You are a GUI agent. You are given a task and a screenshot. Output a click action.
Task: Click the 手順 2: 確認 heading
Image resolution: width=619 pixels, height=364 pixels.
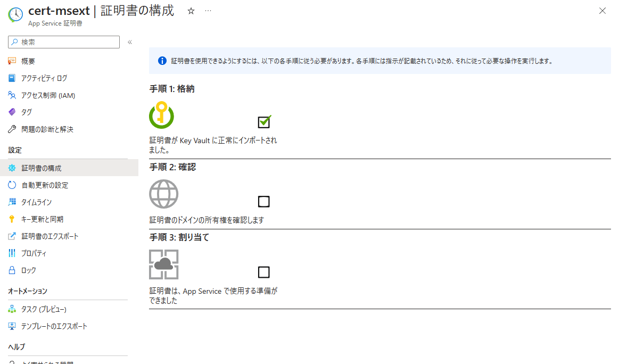point(172,167)
